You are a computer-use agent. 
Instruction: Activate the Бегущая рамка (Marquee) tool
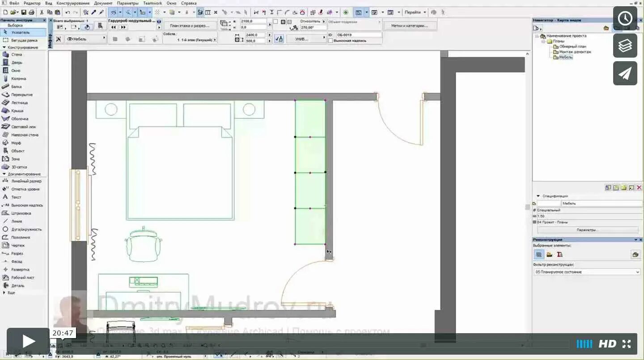tap(23, 41)
